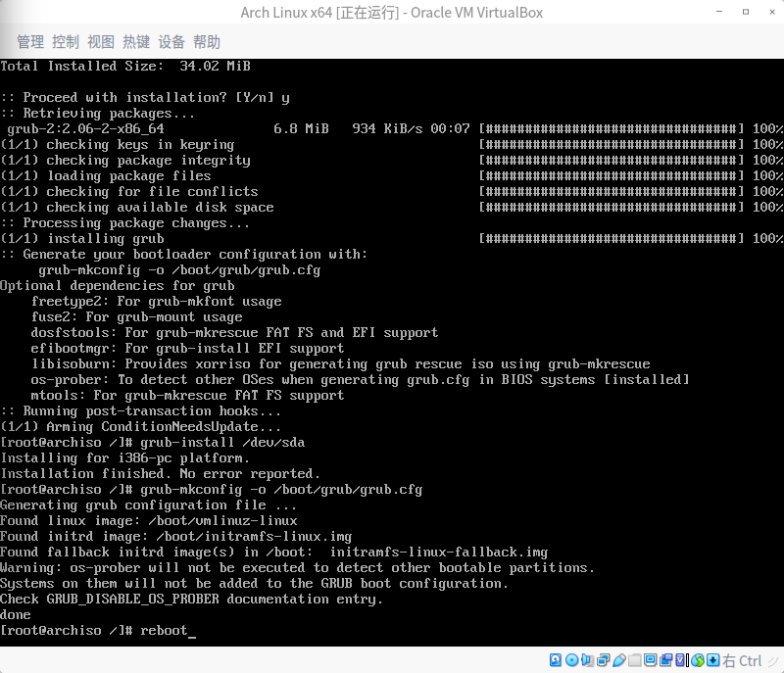Viewport: 784px width, 673px height.
Task: Click the screen recording status icon
Action: click(x=666, y=660)
